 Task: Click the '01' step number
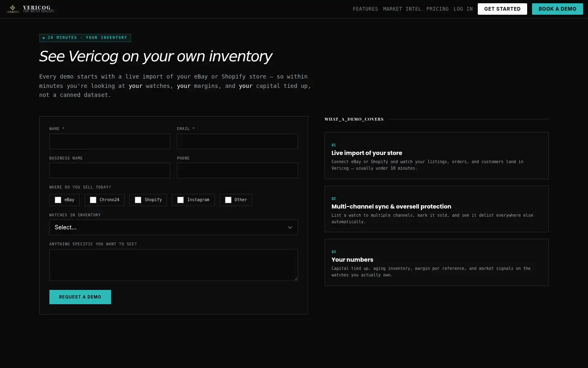click(334, 145)
